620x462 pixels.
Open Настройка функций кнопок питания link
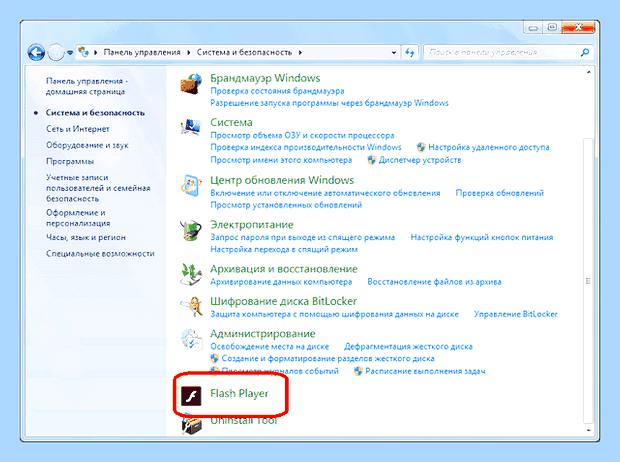[482, 237]
